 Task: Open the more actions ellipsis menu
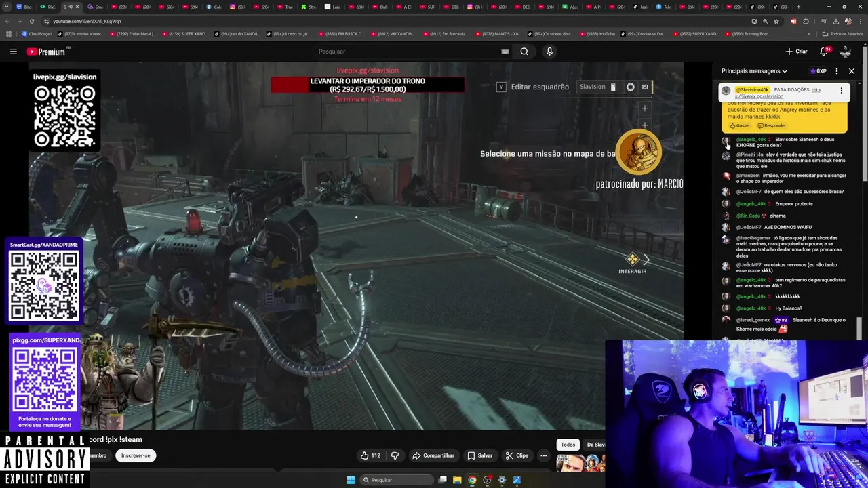tap(543, 455)
